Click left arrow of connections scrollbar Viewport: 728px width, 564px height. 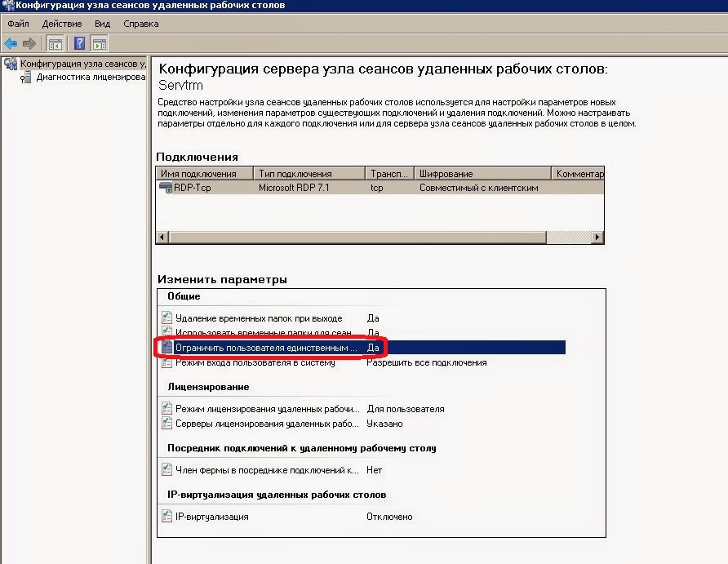coord(162,238)
